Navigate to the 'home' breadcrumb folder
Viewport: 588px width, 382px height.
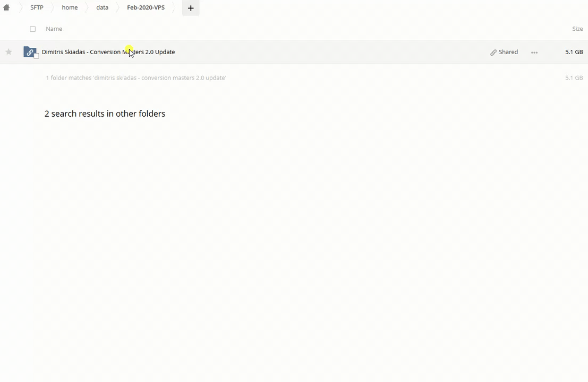point(70,7)
